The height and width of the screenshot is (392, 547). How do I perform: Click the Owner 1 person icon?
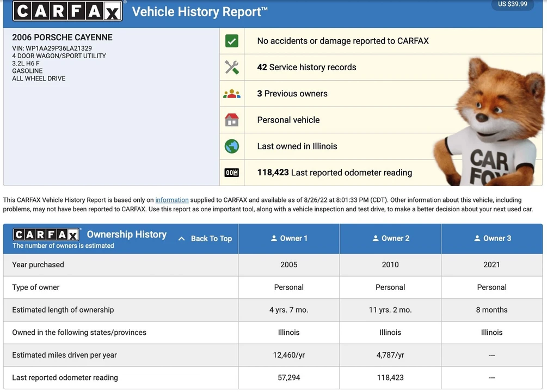pos(274,238)
